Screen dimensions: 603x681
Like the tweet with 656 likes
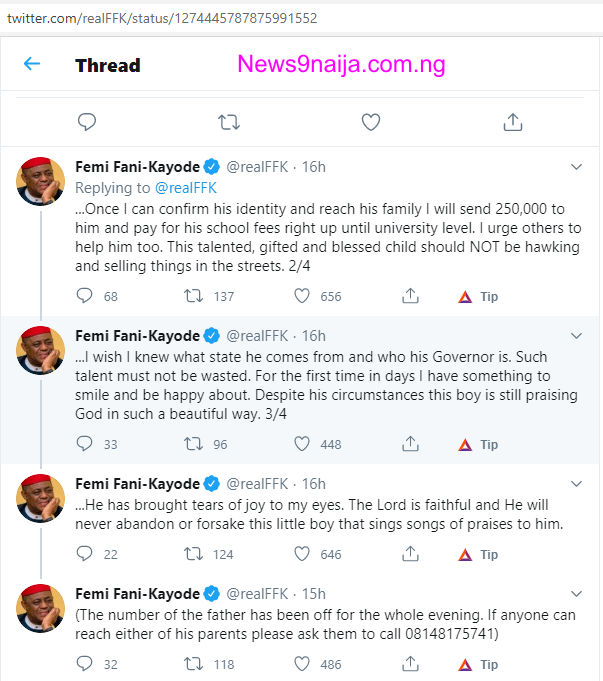coord(302,296)
